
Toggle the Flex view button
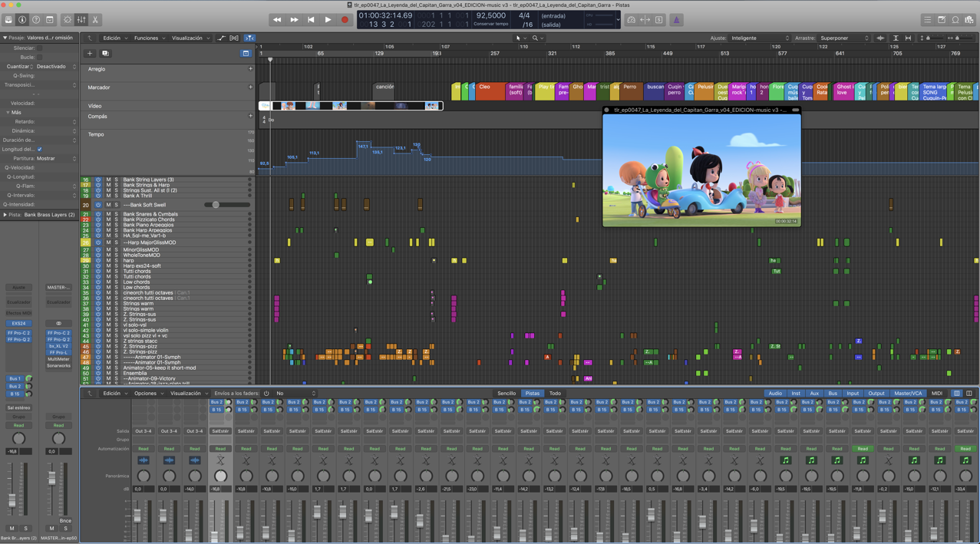(234, 38)
